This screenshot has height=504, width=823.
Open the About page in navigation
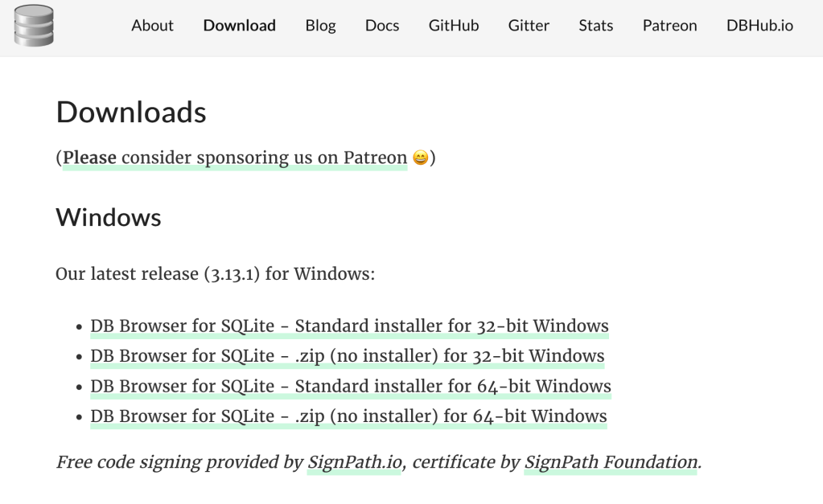click(152, 26)
